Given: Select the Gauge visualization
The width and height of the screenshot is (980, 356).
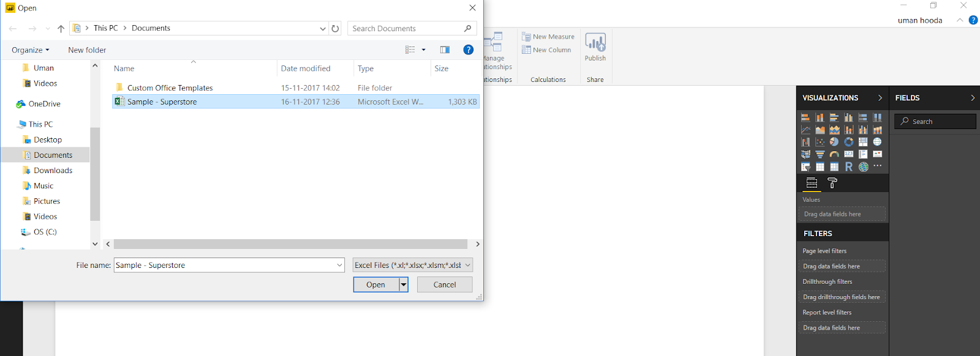Looking at the screenshot, I should [834, 154].
